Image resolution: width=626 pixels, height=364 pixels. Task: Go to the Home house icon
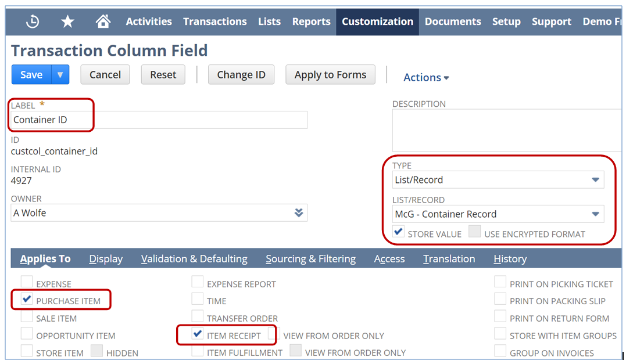(103, 21)
